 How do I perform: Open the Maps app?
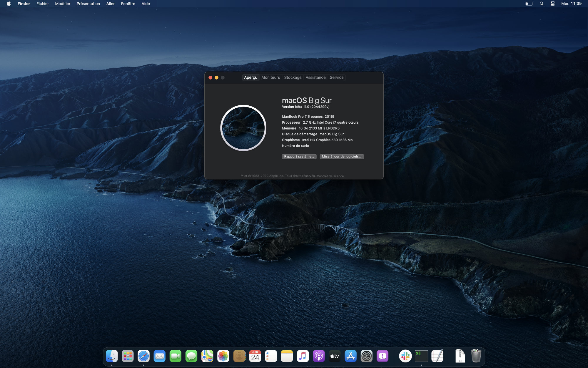tap(207, 356)
